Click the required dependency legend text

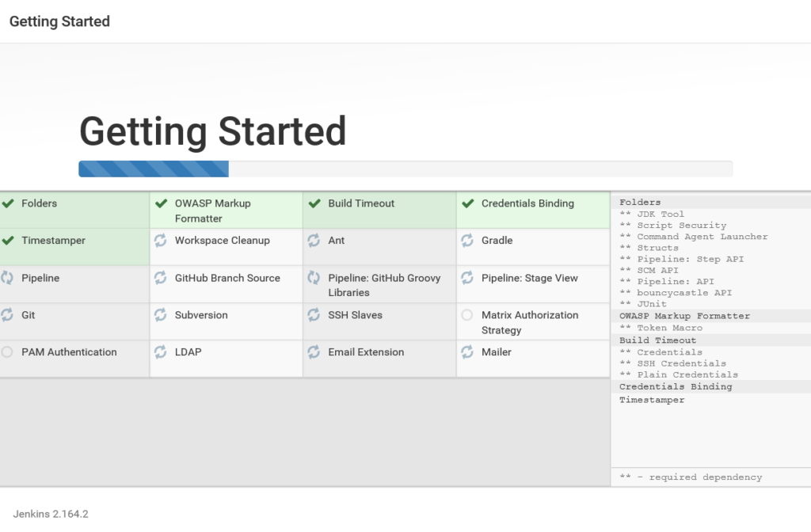(691, 477)
